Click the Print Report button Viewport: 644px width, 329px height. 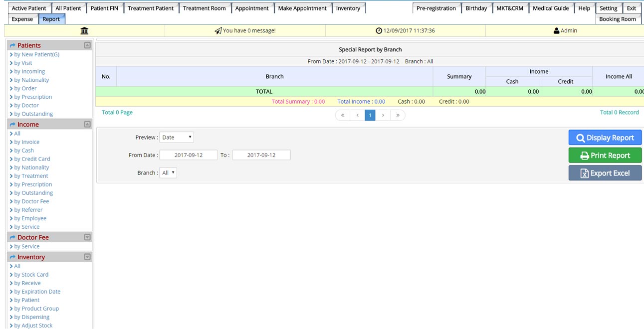[605, 156]
